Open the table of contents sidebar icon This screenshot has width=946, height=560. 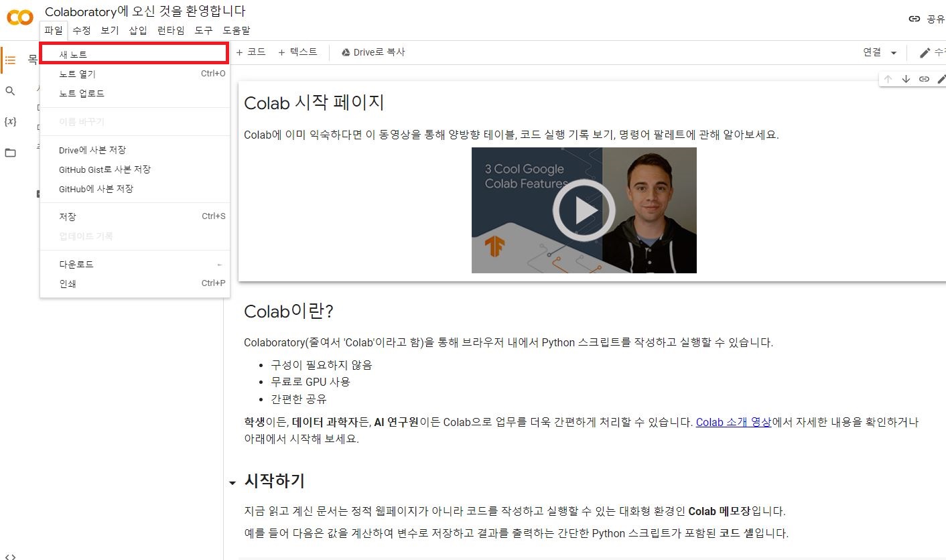[10, 60]
